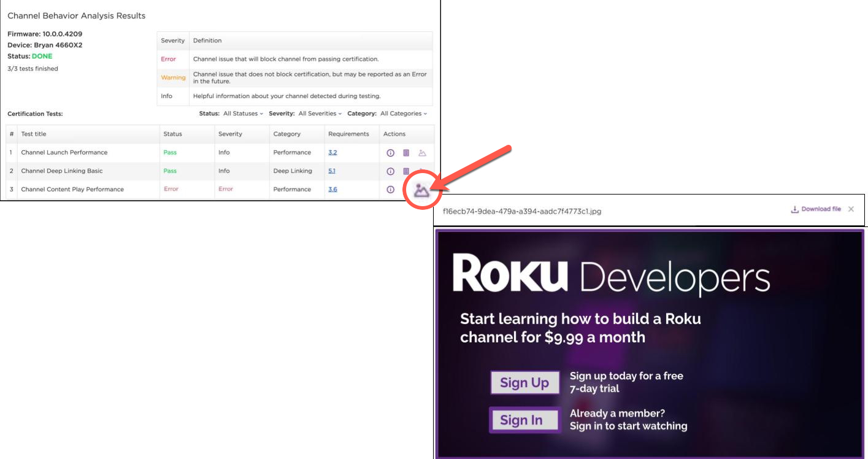Image resolution: width=868 pixels, height=459 pixels.
Task: Open requirement link 3.6
Action: 332,189
